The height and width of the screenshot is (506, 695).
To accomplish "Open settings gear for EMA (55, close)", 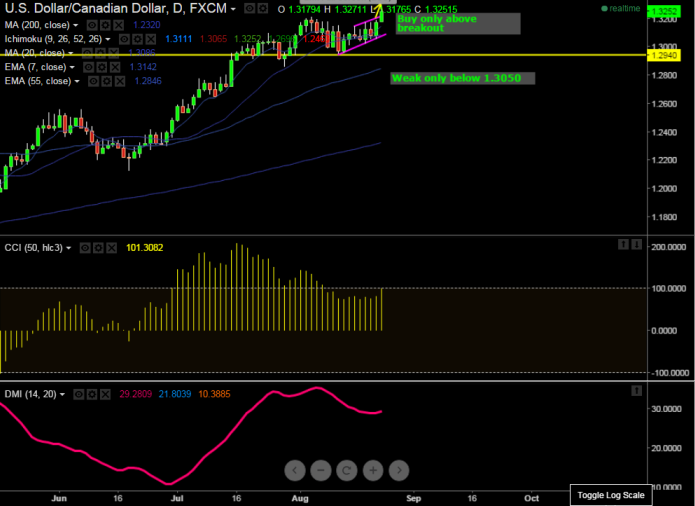I will 107,81.
